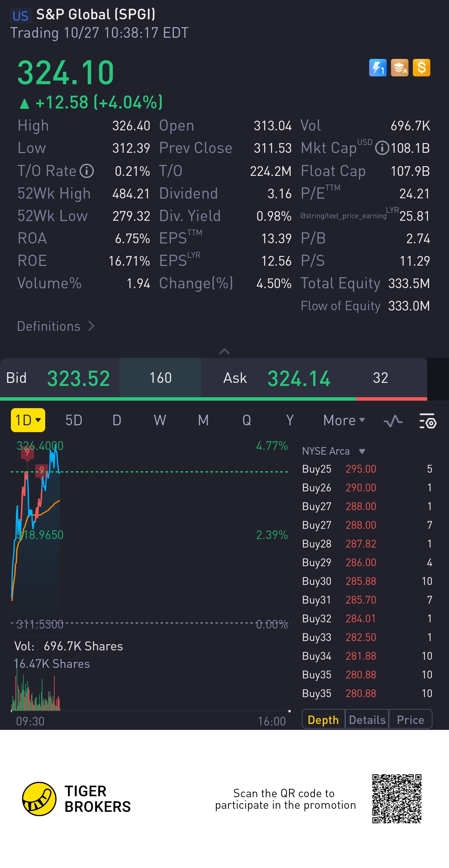Open the Definitions link

click(56, 326)
